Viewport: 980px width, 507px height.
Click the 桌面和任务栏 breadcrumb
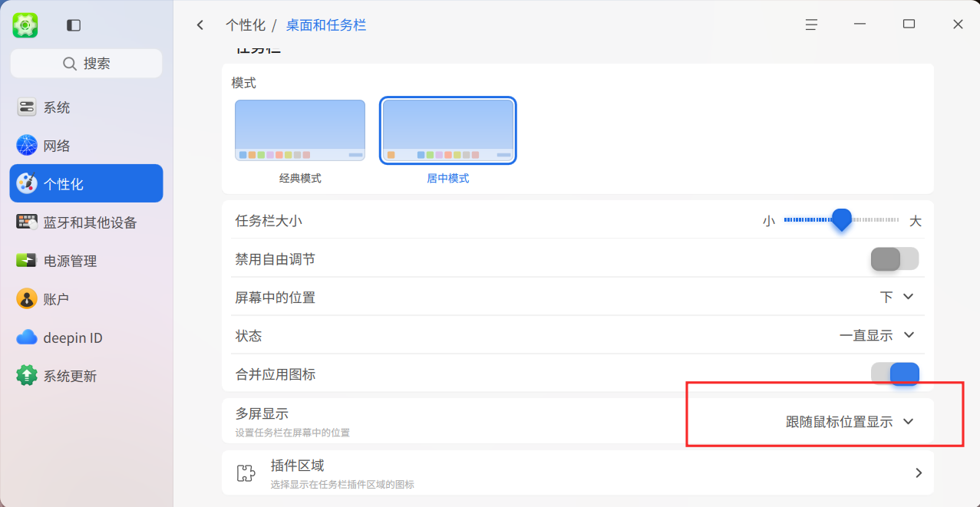tap(326, 25)
